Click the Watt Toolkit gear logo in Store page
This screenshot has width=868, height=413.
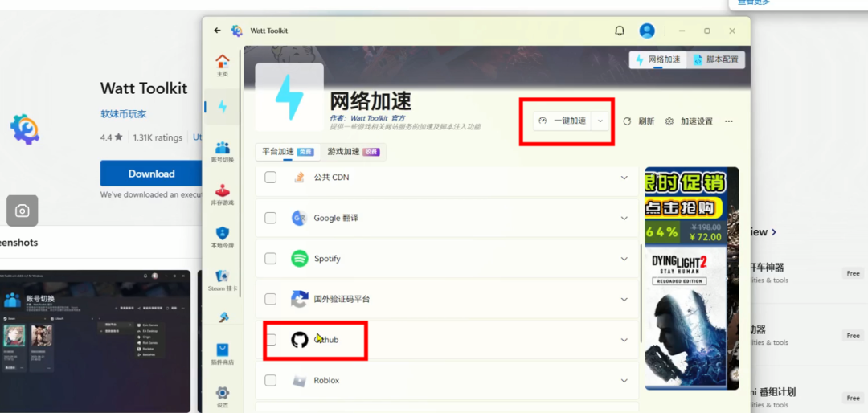pos(24,129)
